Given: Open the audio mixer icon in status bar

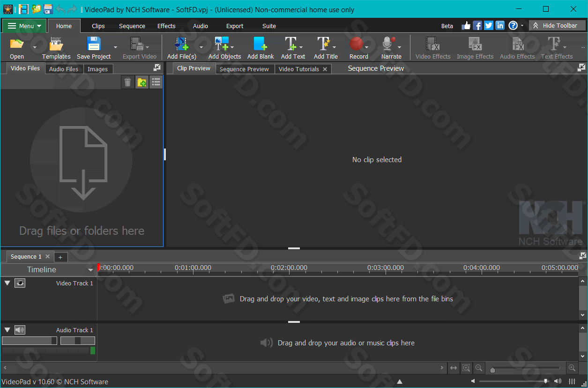Looking at the screenshot, I should pos(572,381).
